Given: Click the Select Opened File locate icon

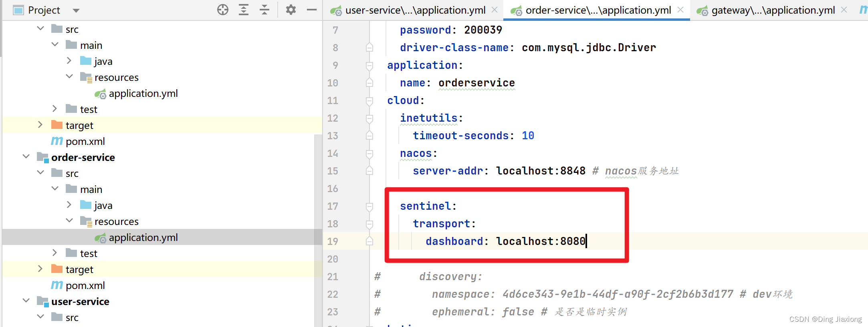Looking at the screenshot, I should pyautogui.click(x=223, y=10).
